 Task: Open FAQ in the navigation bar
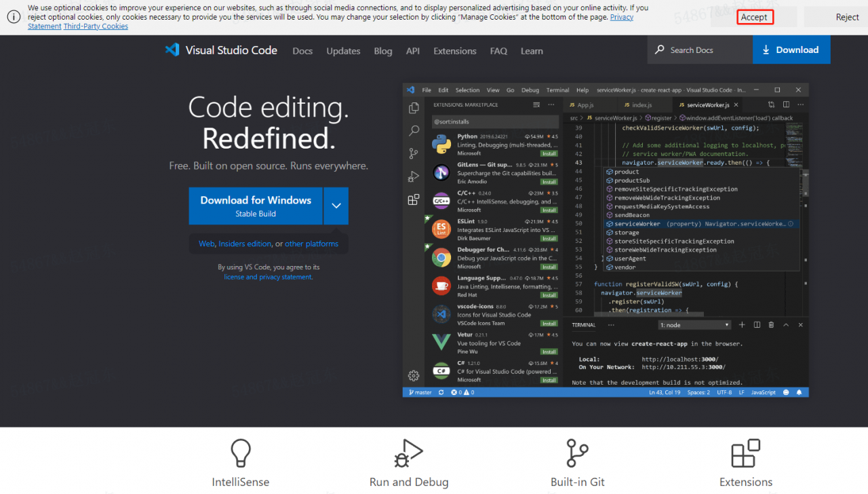[498, 51]
